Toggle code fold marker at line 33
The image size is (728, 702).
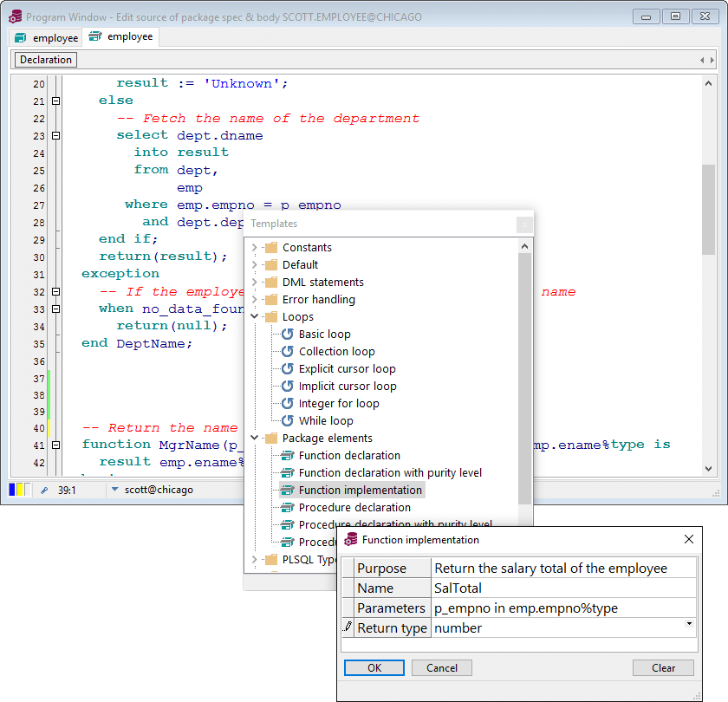coord(56,309)
